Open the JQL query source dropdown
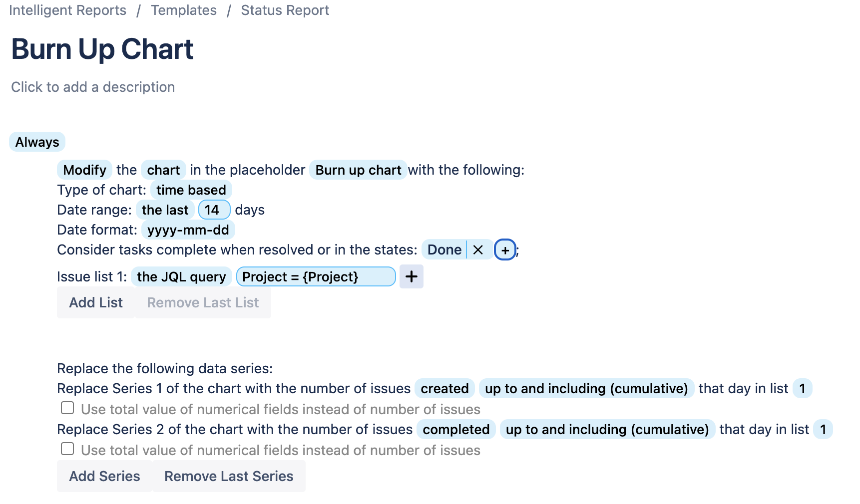 coord(181,276)
